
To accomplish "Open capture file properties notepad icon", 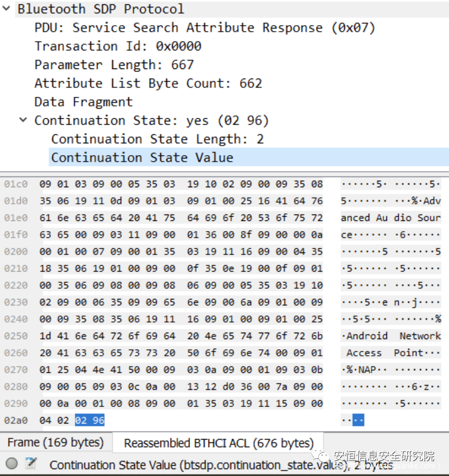I will [31, 464].
